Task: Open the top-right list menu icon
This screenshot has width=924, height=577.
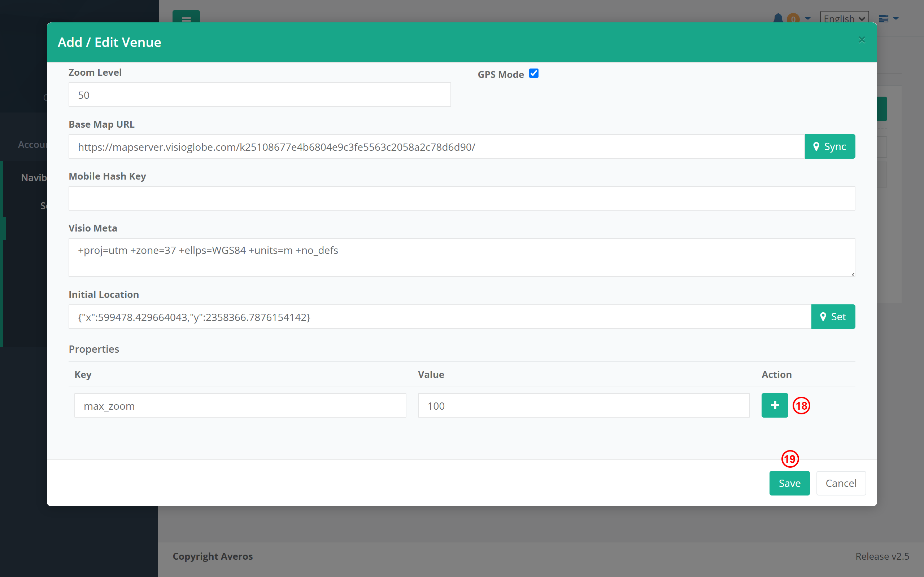Action: coord(883,18)
